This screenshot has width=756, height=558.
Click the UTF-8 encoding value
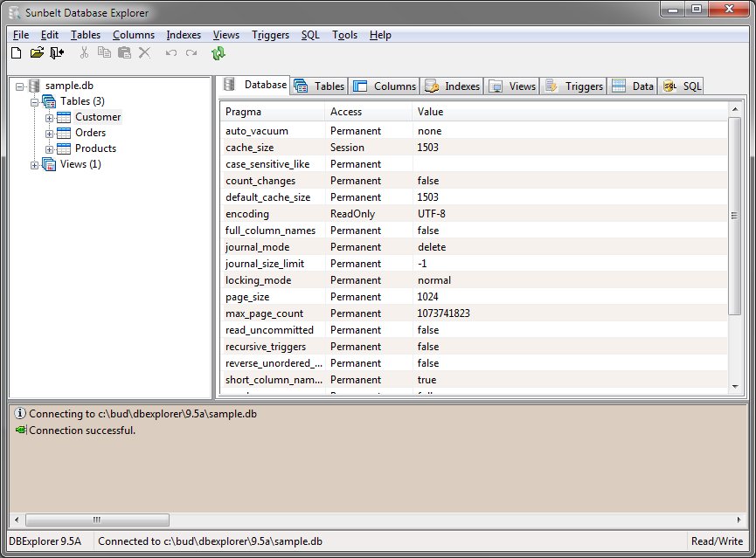[432, 214]
